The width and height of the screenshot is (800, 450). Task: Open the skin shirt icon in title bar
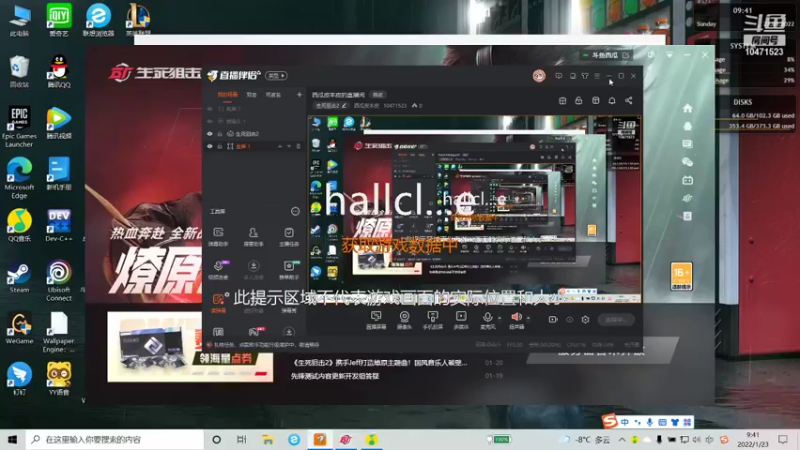pyautogui.click(x=585, y=76)
